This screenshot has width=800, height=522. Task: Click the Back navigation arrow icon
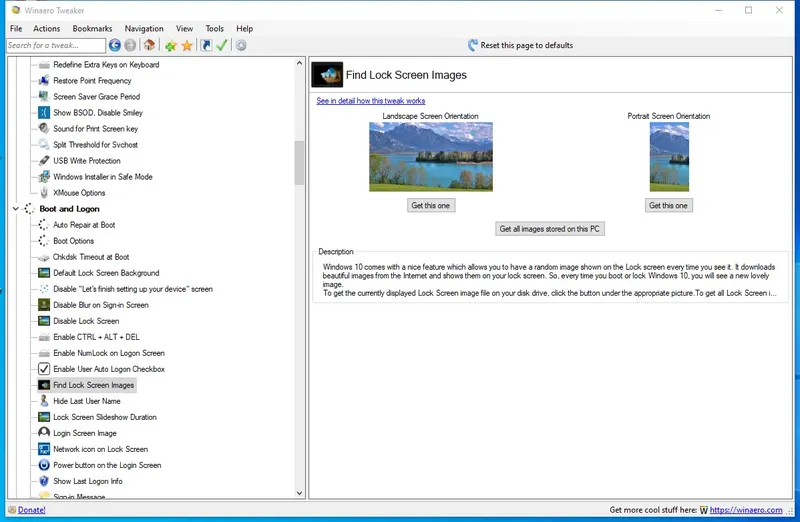(x=115, y=45)
